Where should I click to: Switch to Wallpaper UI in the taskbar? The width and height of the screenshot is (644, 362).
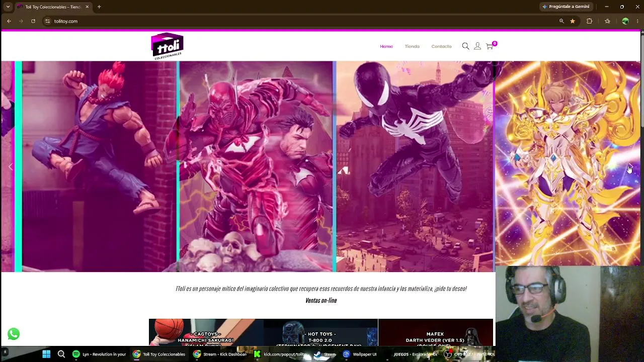pyautogui.click(x=360, y=354)
